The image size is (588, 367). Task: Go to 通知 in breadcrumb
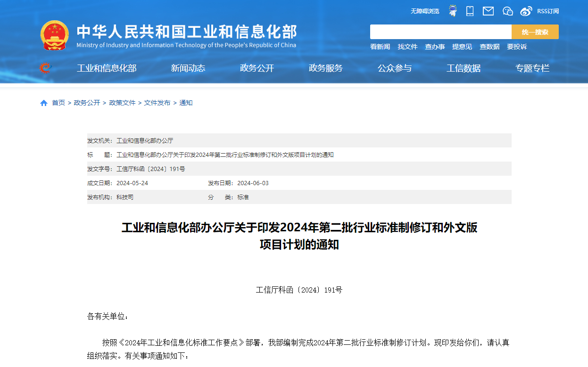186,103
